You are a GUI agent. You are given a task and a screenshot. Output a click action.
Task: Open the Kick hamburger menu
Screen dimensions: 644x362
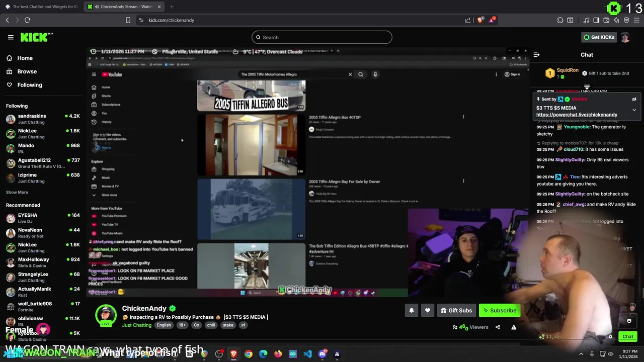click(x=11, y=37)
